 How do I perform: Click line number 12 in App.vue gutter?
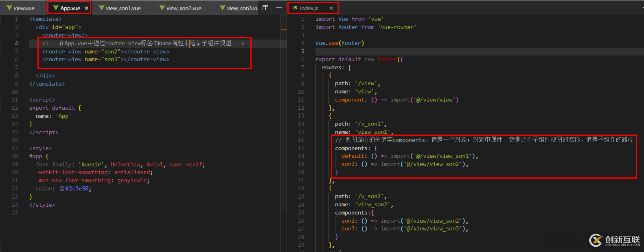pos(15,108)
